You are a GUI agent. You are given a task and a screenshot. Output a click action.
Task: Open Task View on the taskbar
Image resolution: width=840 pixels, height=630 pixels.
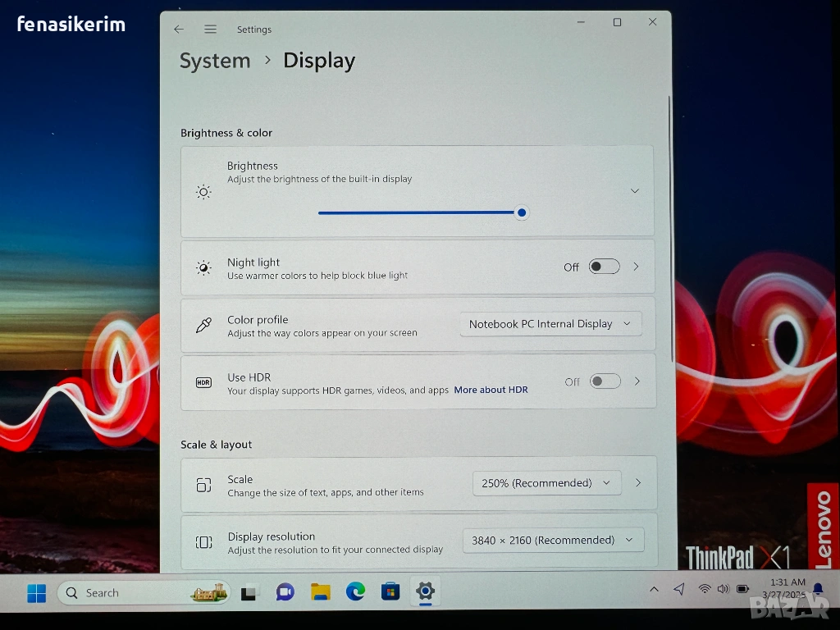pos(249,592)
